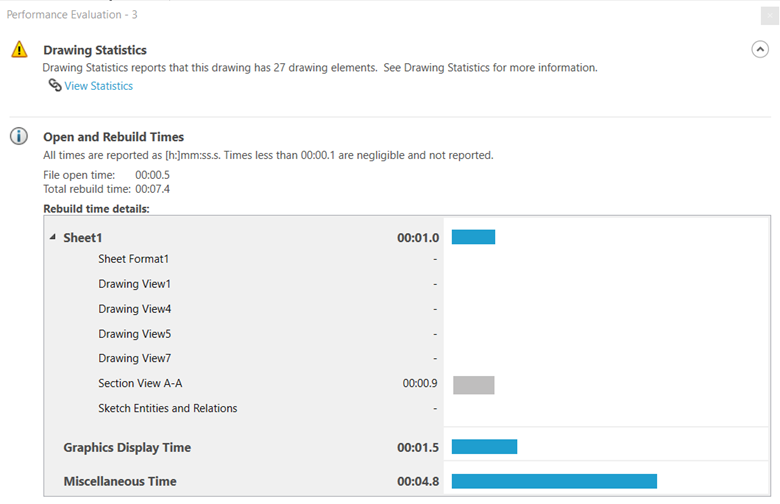Screen dimensions: 780x504
Task: Close the Performance Evaluation panel
Action: (x=770, y=16)
